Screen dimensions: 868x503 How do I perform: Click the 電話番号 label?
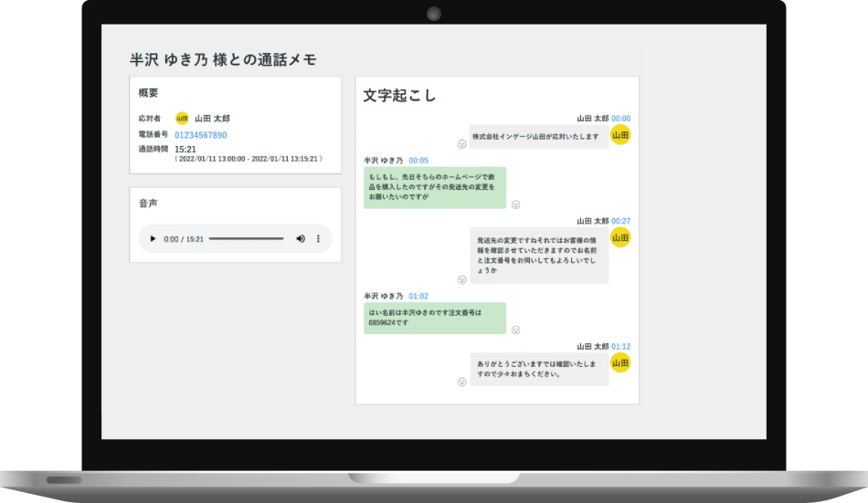(153, 134)
